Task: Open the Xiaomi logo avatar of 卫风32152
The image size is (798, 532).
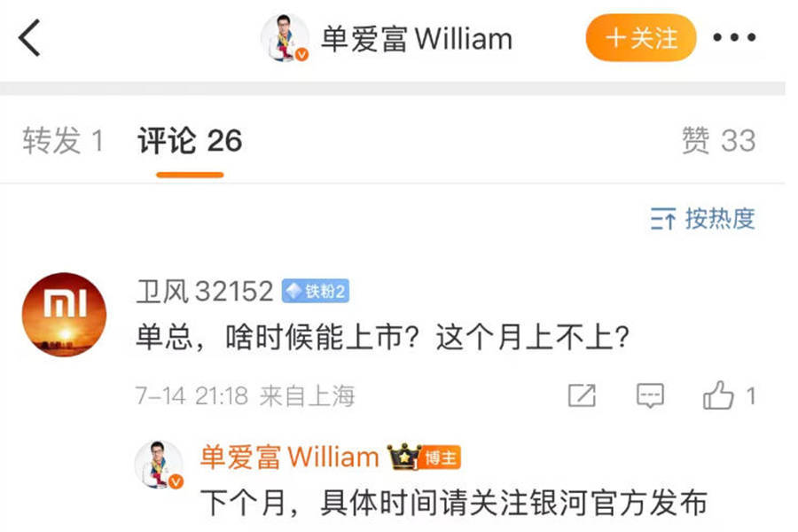Action: click(64, 315)
